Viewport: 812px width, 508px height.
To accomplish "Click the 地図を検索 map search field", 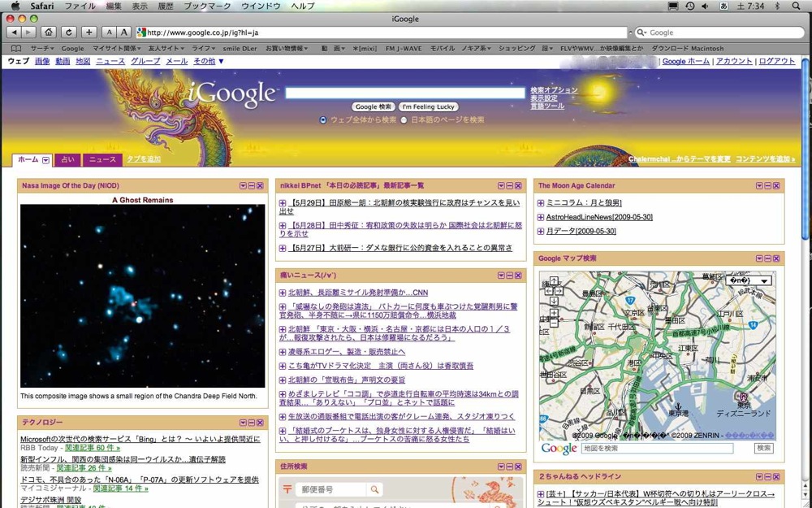I will point(657,448).
